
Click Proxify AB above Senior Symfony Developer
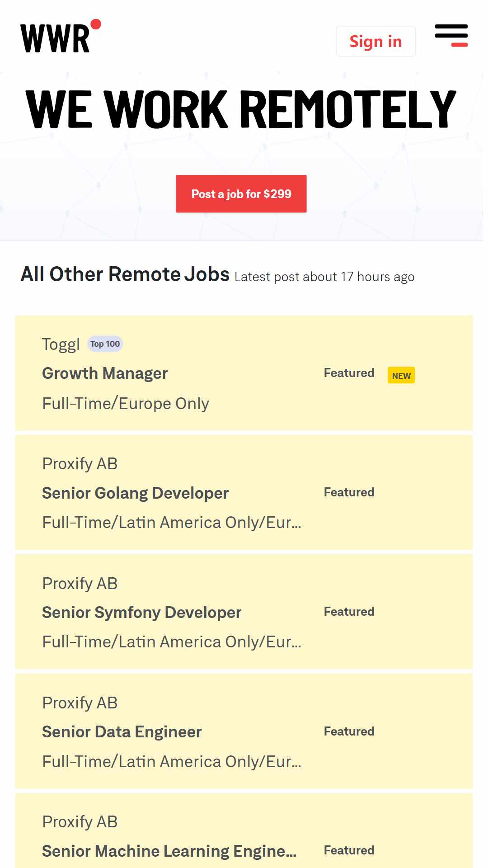80,584
